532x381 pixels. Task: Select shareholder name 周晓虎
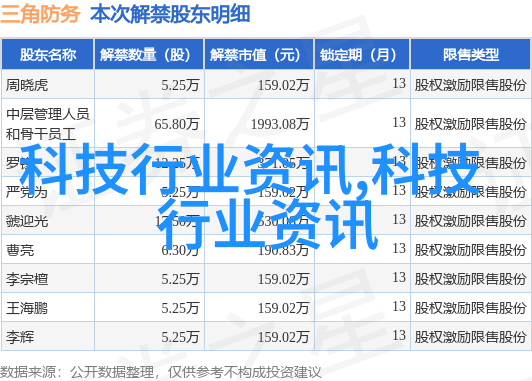pos(27,85)
